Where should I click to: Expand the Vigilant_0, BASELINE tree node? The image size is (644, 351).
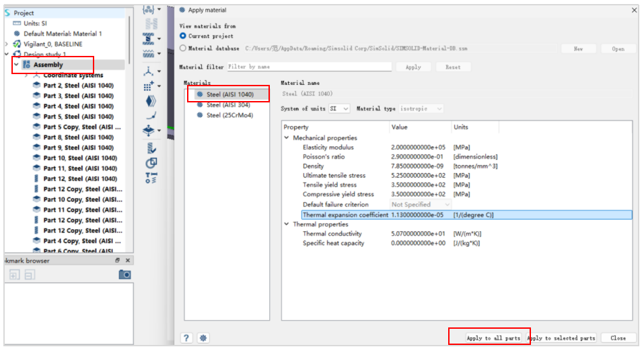coord(7,44)
